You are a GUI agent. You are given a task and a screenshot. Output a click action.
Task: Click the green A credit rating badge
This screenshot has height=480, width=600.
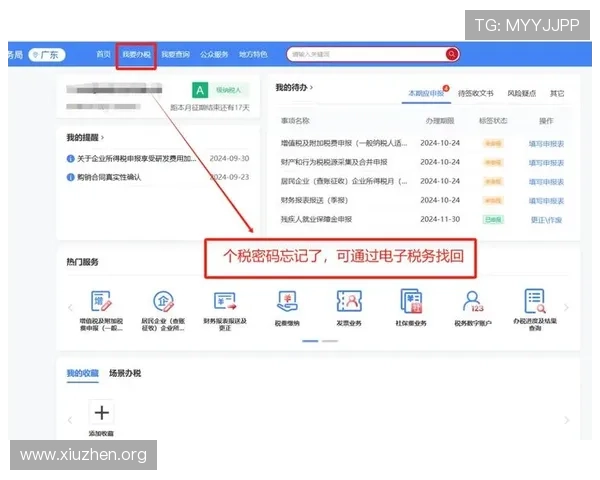[200, 90]
